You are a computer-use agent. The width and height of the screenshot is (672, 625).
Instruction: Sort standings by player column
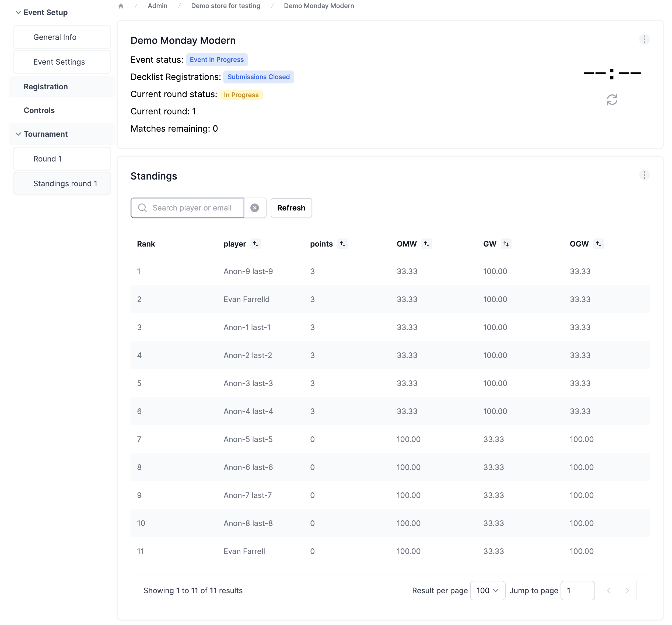click(255, 244)
